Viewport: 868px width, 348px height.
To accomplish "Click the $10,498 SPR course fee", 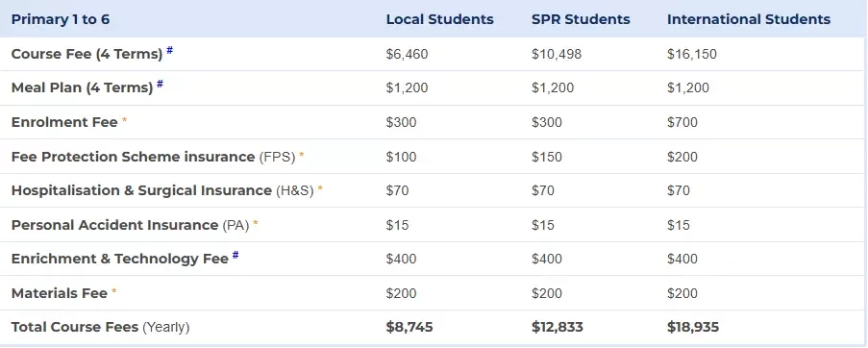I will point(557,54).
